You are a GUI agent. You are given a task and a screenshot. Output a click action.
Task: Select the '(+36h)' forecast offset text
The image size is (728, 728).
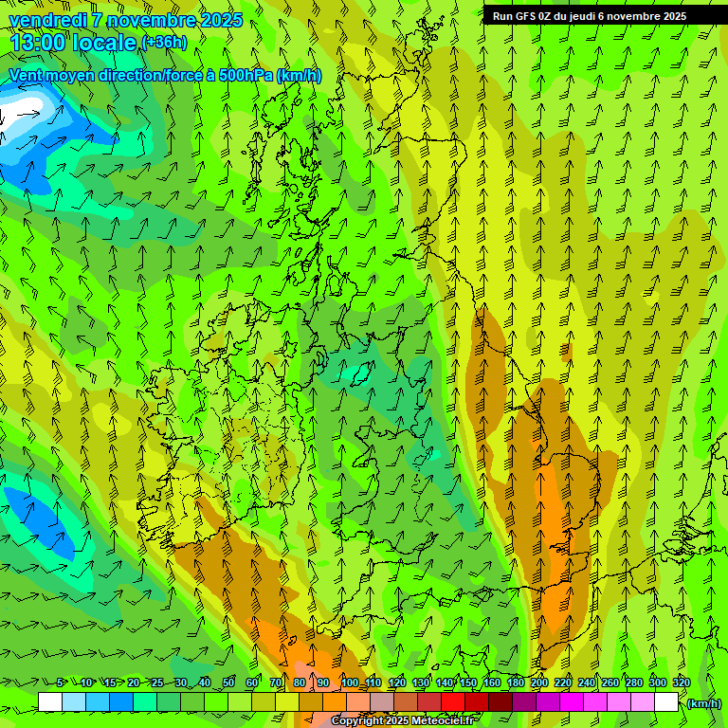164,43
